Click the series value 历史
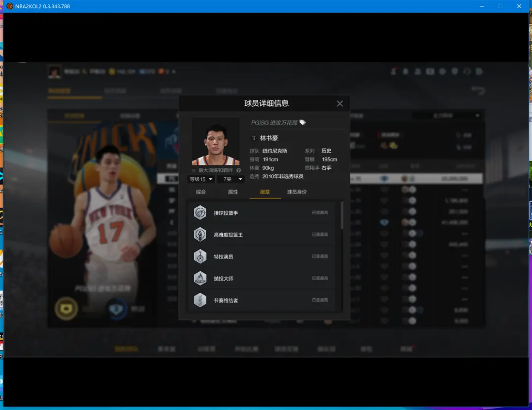This screenshot has height=410, width=532. [327, 151]
